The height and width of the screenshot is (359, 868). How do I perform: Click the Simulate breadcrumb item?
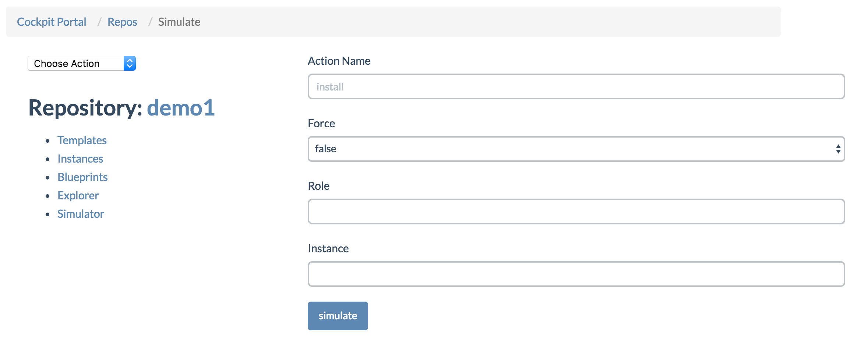(x=179, y=22)
